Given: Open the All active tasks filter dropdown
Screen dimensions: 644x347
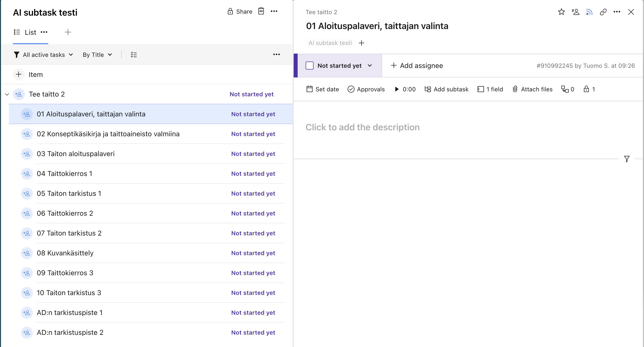Looking at the screenshot, I should pyautogui.click(x=43, y=55).
